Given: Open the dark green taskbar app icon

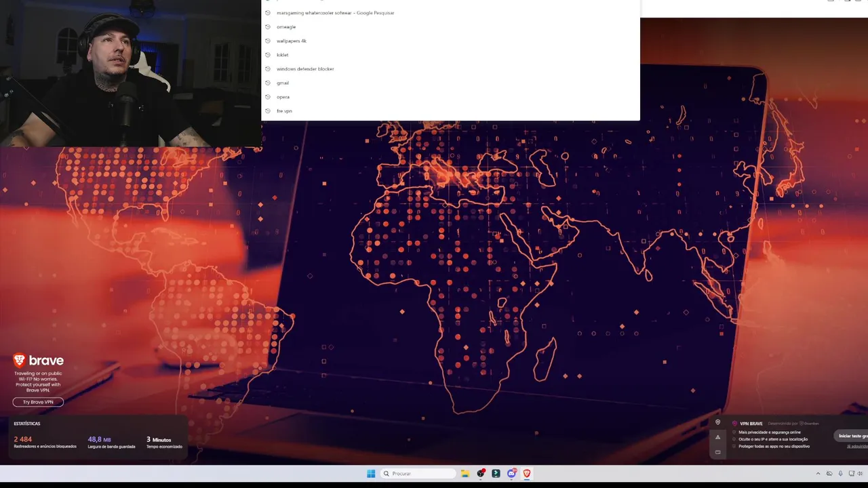Looking at the screenshot, I should [x=496, y=473].
